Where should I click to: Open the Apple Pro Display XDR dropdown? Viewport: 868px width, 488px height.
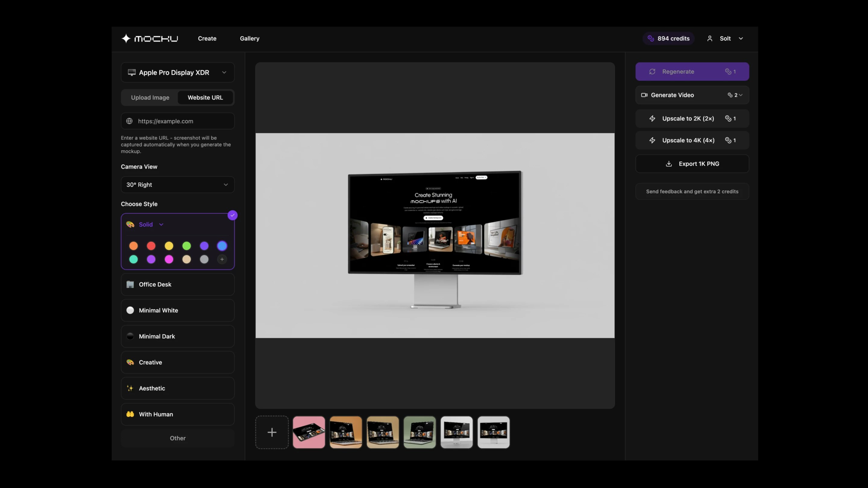click(178, 72)
